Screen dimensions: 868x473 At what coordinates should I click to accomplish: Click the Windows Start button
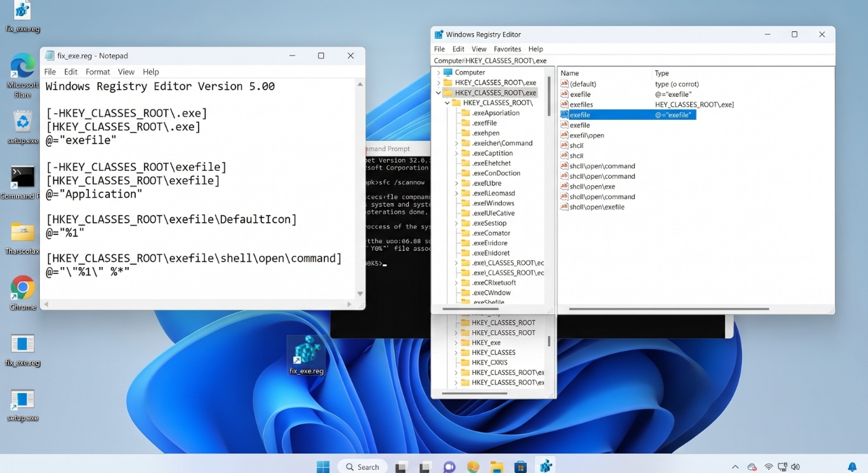323,466
